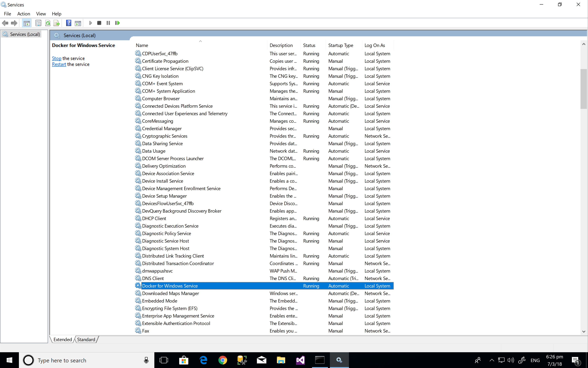
Task: Click the gear icon beside dmwappushsvc
Action: [x=138, y=271]
